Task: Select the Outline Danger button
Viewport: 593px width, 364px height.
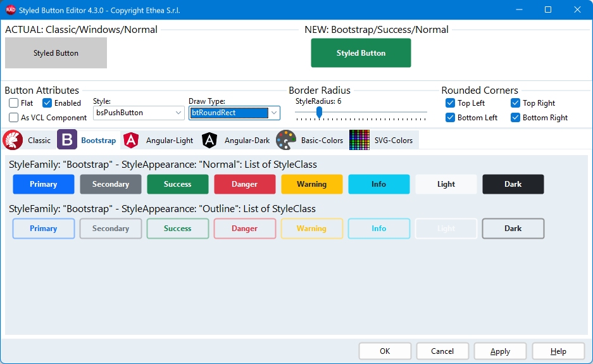Action: 245,229
